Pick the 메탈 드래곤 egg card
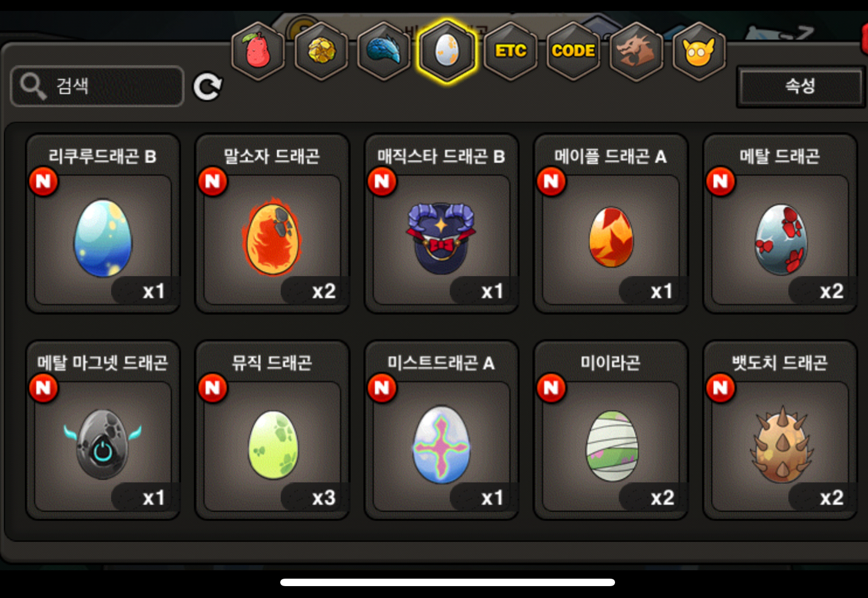868x598 pixels. [780, 224]
